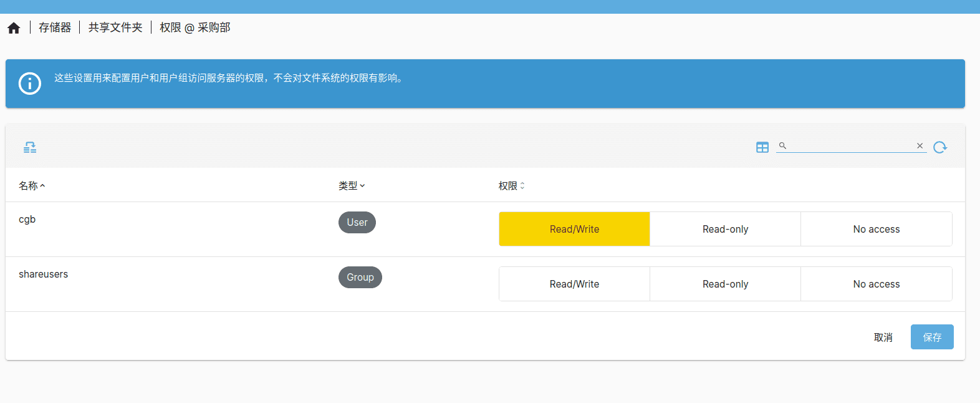The height and width of the screenshot is (403, 980).
Task: Click the 取消 cancel button
Action: [x=883, y=337]
